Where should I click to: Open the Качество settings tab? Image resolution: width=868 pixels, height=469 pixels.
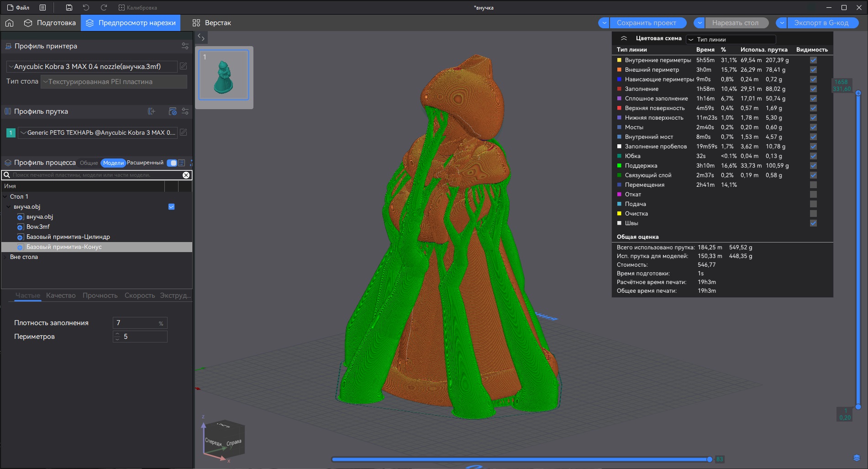click(x=61, y=295)
